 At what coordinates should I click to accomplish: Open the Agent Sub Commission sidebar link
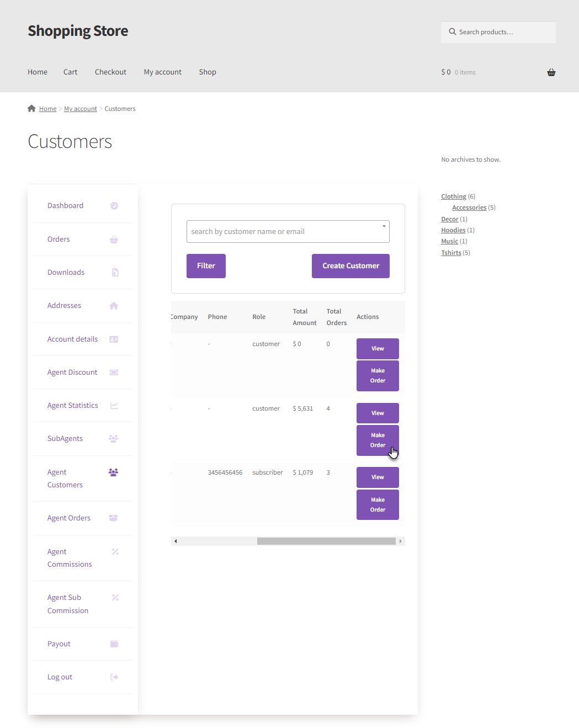click(68, 604)
